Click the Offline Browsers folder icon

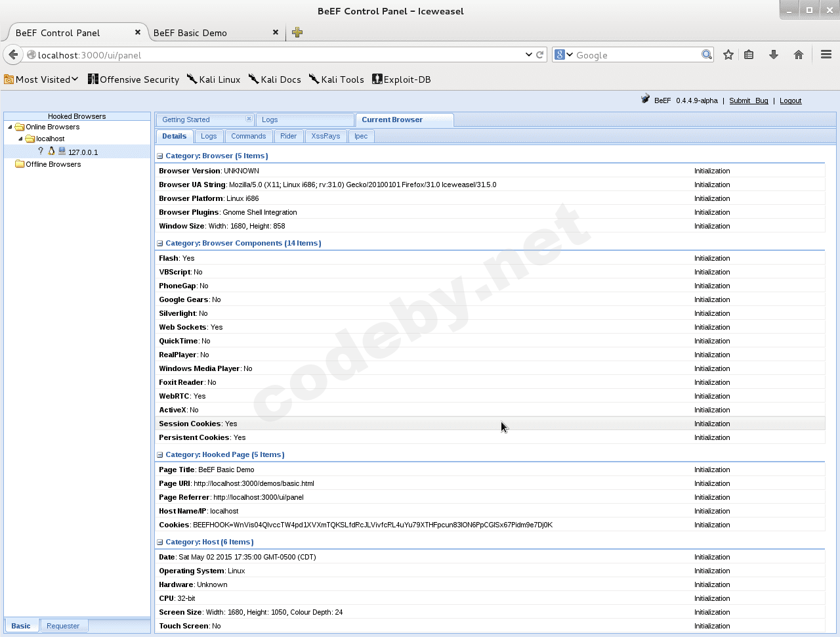(20, 164)
